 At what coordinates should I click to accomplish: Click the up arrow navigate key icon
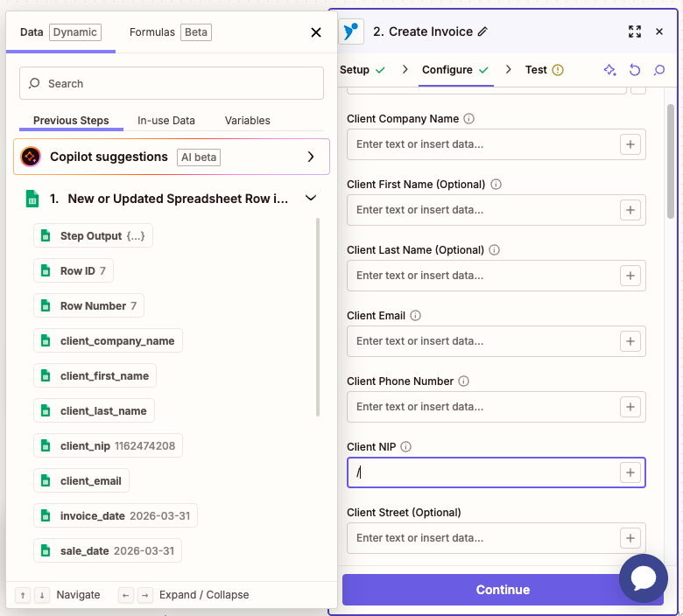coord(23,595)
